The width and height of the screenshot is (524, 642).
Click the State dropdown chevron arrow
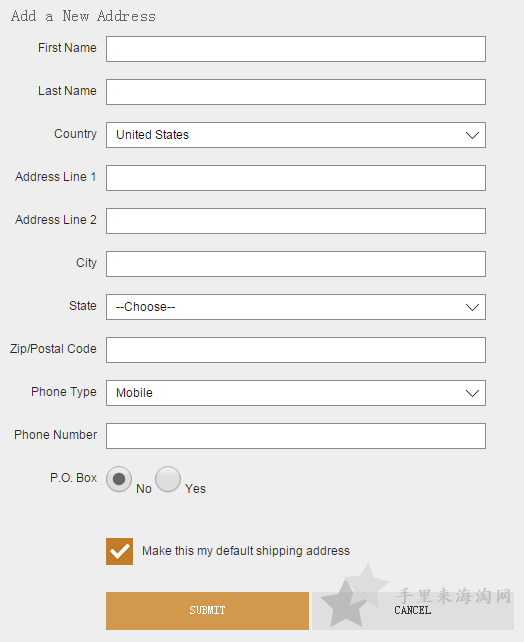[472, 307]
